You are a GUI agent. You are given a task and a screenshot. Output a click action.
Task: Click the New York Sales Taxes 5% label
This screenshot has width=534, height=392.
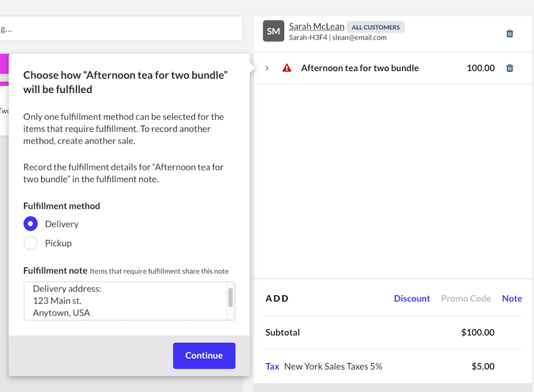pos(333,366)
